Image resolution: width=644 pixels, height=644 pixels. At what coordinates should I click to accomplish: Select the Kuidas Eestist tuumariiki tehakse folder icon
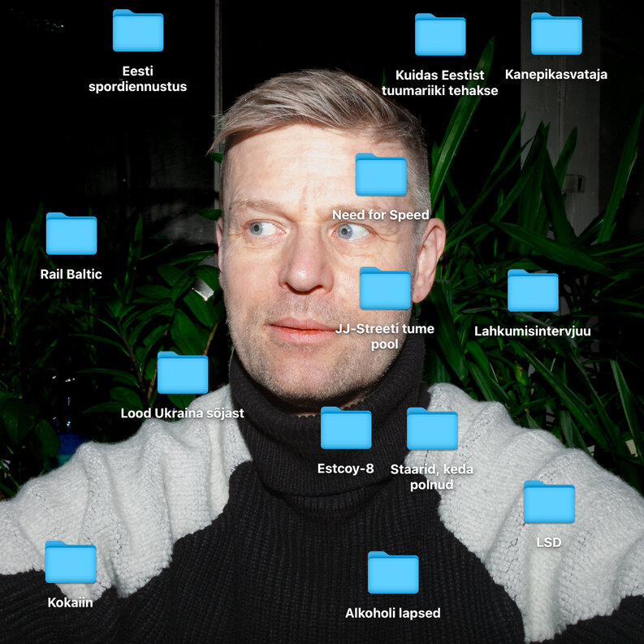point(439,35)
